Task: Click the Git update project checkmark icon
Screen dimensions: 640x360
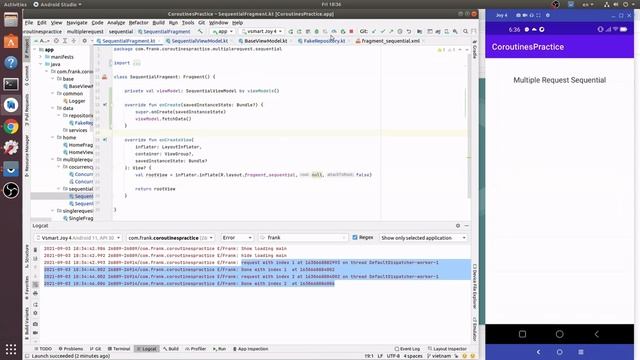Action: click(374, 31)
